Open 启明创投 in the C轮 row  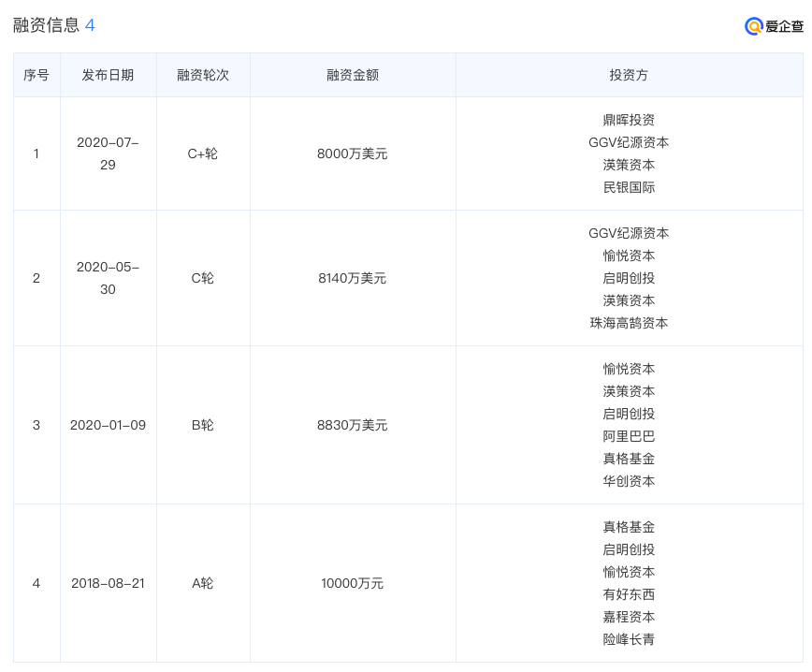point(629,278)
